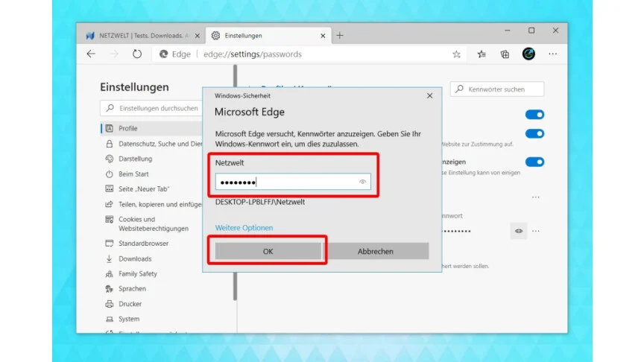Minimize the Edge window
This screenshot has width=644, height=362.
click(x=508, y=31)
